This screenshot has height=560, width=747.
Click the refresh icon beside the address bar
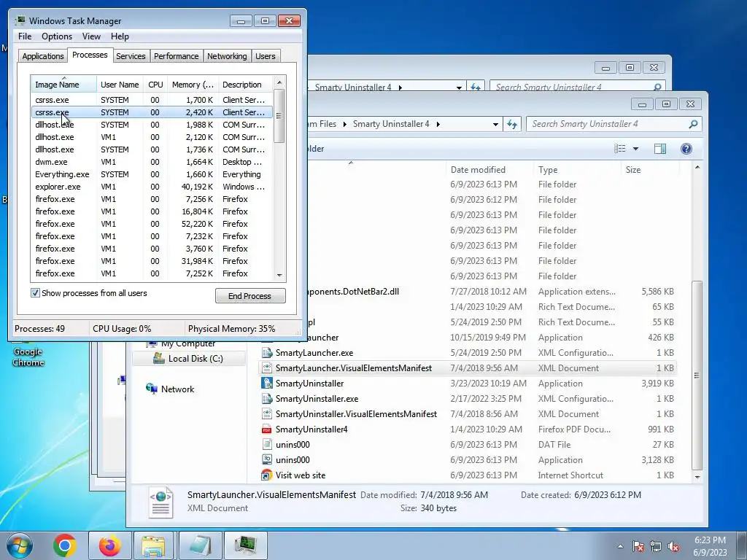(x=512, y=124)
